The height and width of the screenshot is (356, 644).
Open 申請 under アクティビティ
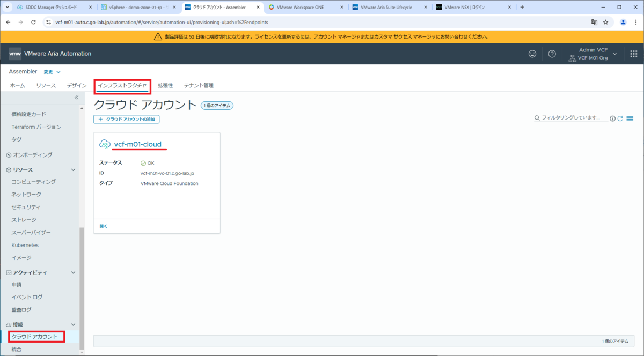click(17, 285)
